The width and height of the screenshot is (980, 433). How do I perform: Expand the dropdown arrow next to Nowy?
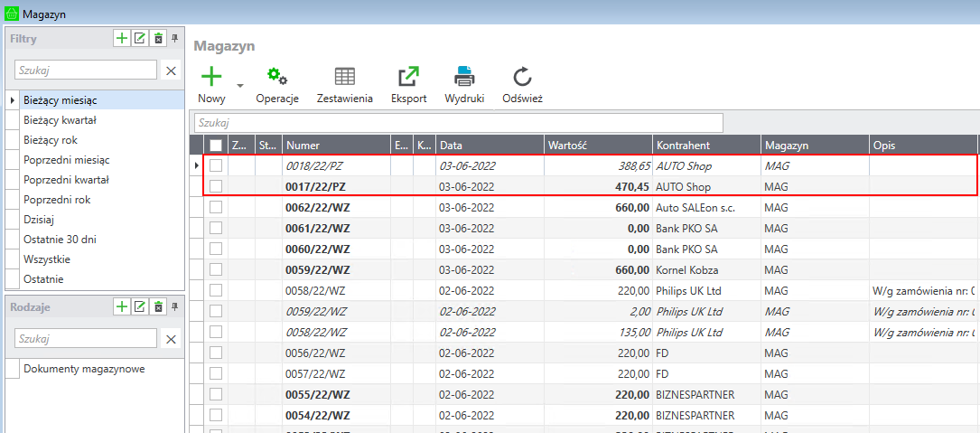[x=240, y=86]
